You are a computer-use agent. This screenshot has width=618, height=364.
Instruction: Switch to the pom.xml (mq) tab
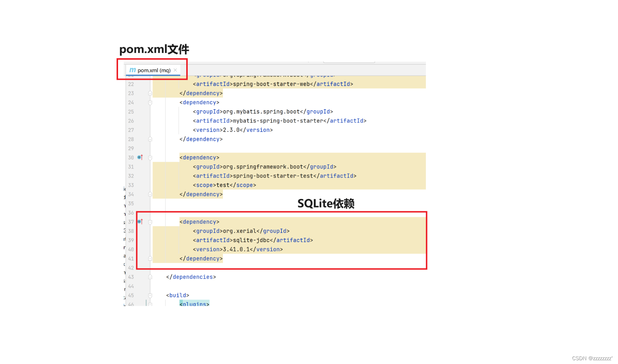click(153, 70)
